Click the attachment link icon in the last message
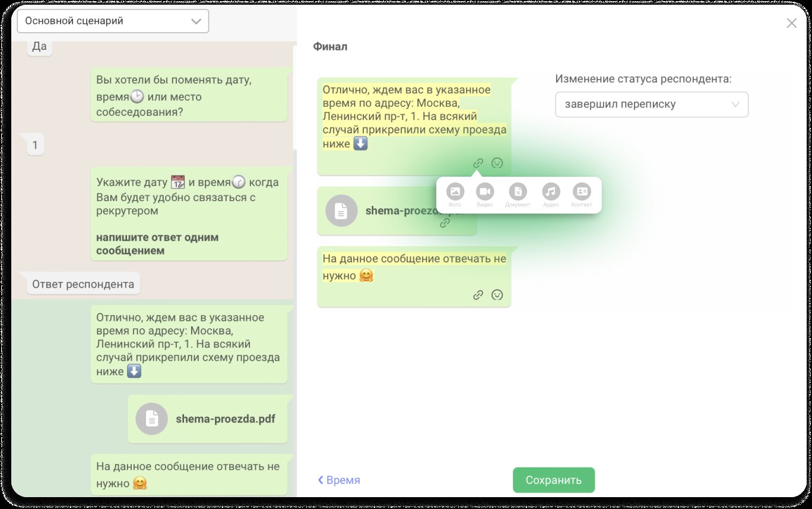Image resolution: width=812 pixels, height=509 pixels. click(478, 295)
